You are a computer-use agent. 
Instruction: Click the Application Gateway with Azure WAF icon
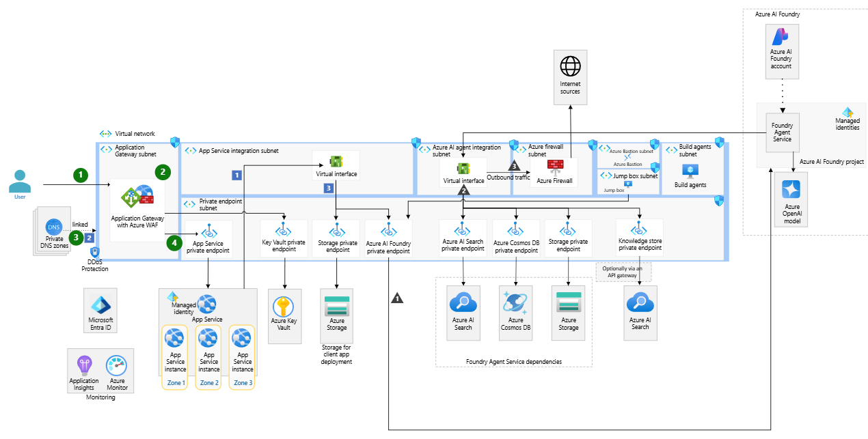coord(138,197)
